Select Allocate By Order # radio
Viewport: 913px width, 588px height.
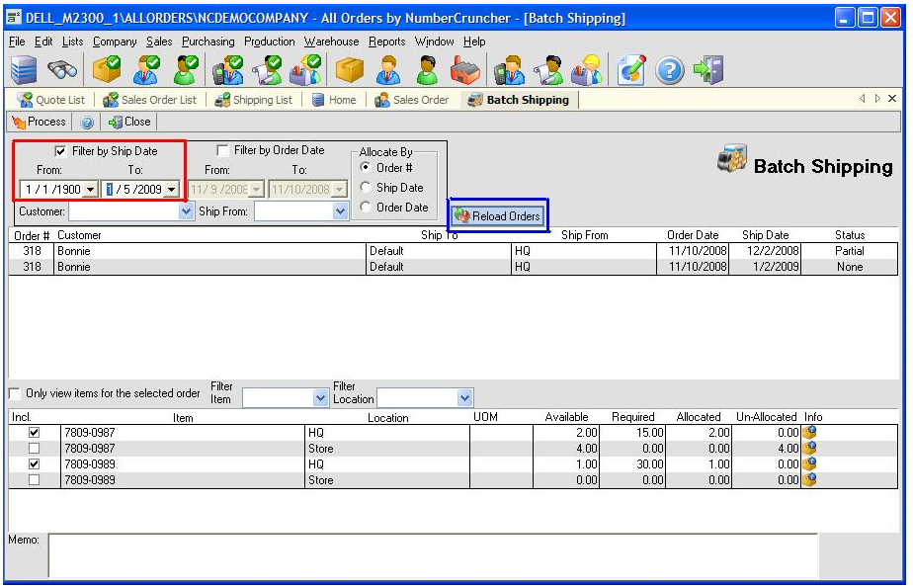point(366,168)
